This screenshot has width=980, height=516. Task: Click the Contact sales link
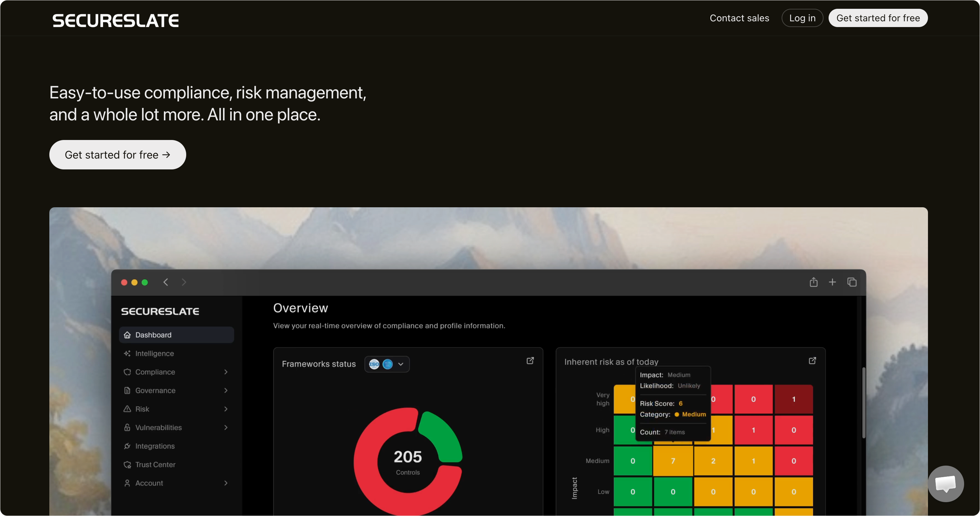pos(739,18)
